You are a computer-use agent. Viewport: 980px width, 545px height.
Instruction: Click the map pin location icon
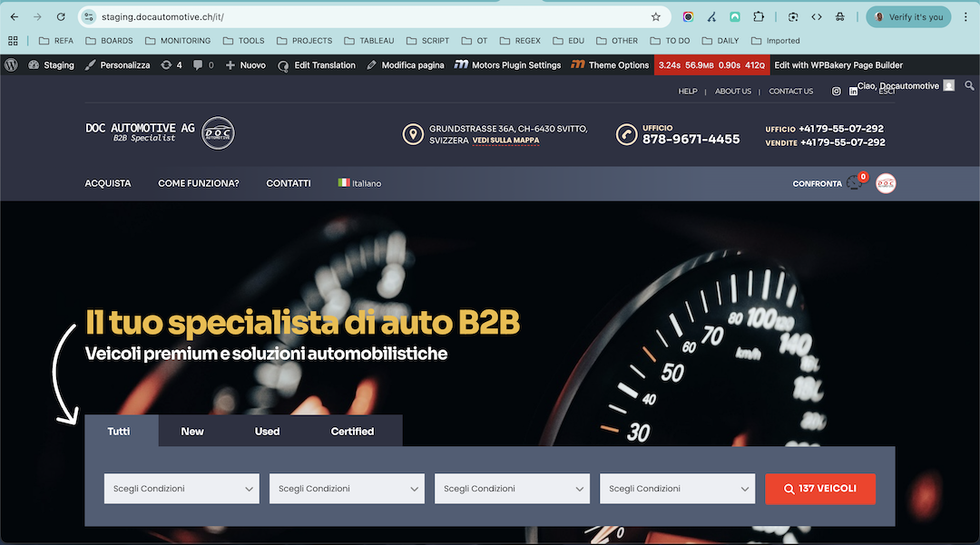(413, 134)
